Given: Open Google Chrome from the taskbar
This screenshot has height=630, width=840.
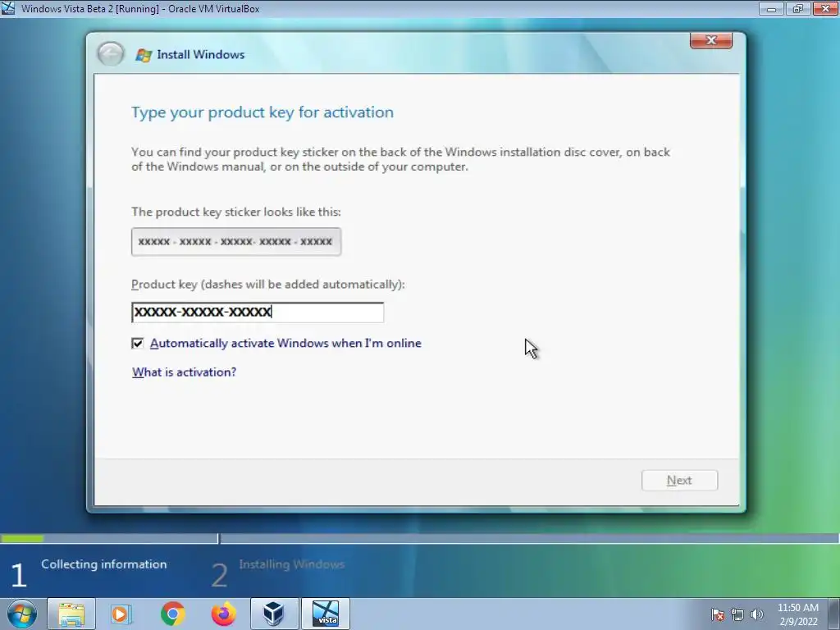Looking at the screenshot, I should point(172,614).
